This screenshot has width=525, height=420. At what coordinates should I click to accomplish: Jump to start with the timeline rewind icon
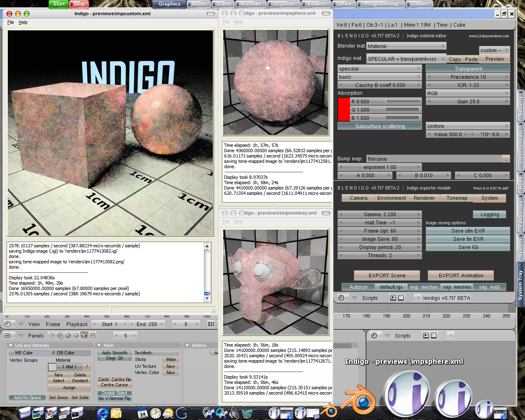tap(211, 324)
